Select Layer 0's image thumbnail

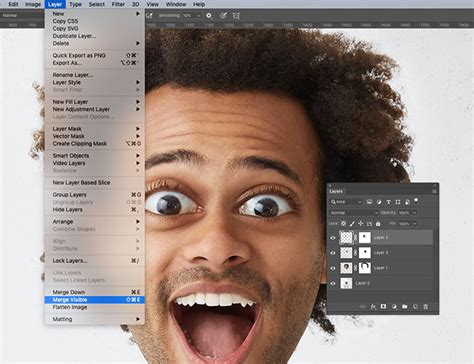(x=346, y=283)
